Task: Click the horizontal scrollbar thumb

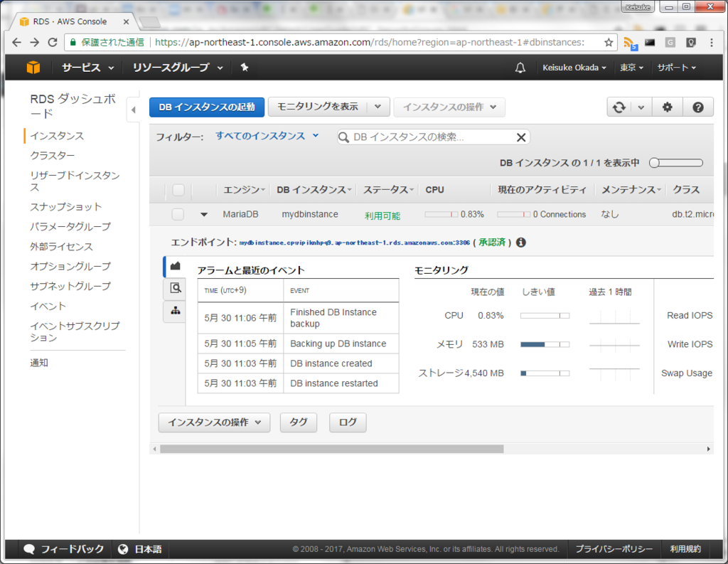Action: click(x=331, y=449)
